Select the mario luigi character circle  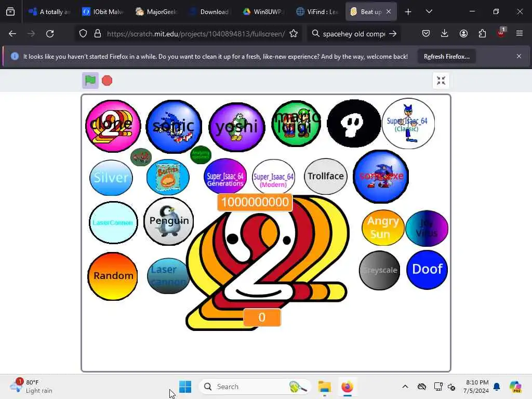(296, 124)
